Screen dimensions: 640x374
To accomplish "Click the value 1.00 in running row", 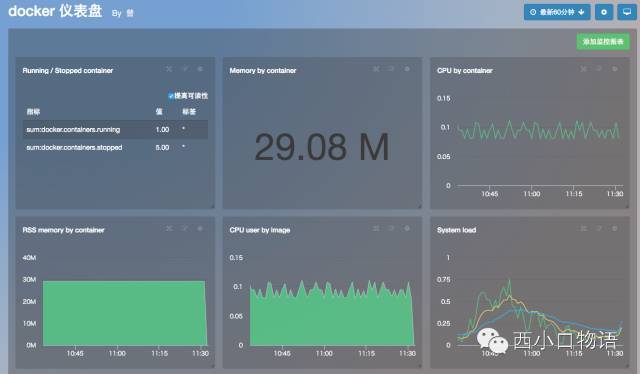I will pos(162,129).
